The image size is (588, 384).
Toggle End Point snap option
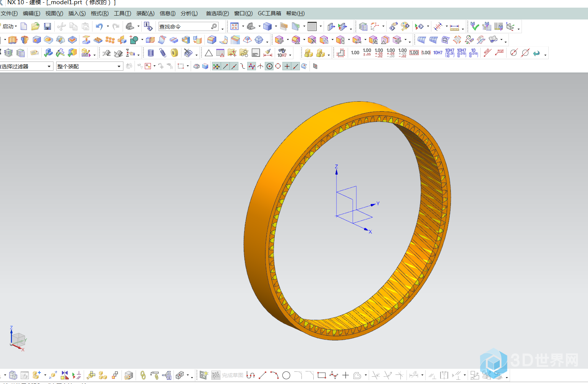tap(225, 66)
